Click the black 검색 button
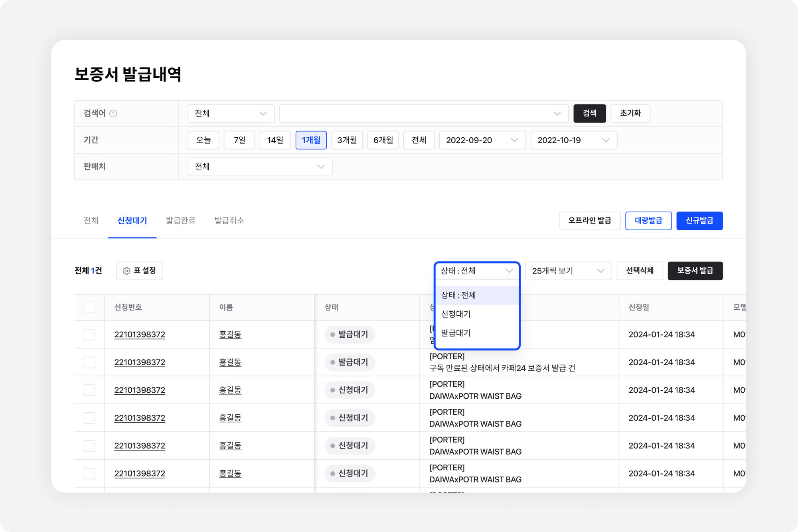 pos(589,114)
